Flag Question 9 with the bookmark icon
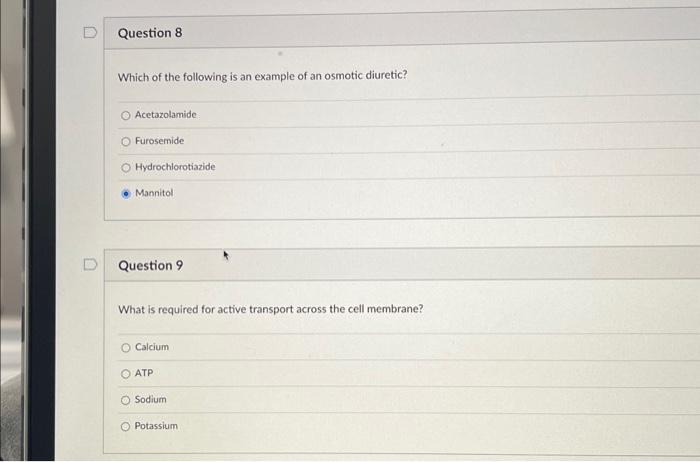Viewport: 700px width, 462px height. [x=90, y=264]
